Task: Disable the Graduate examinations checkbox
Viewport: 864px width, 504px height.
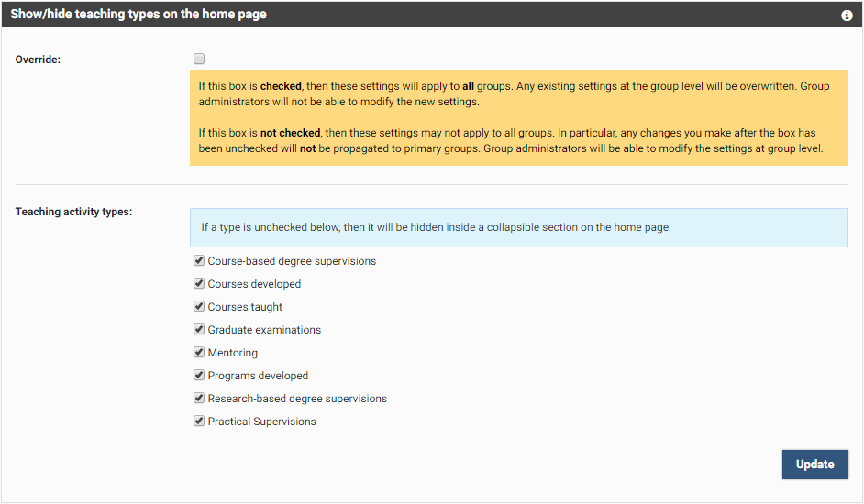Action: point(199,330)
